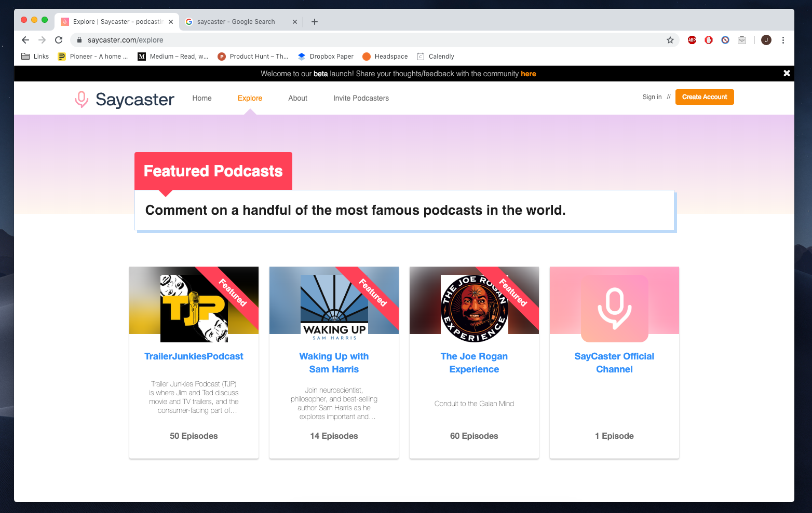
Task: Click the 'here' feedback link in banner
Action: click(x=529, y=74)
